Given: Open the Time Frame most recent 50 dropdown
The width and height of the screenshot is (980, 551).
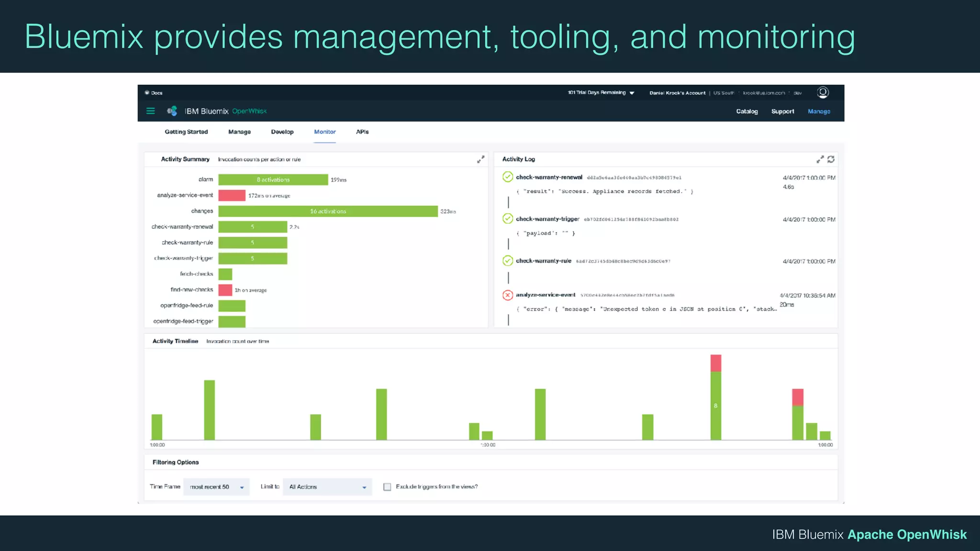Looking at the screenshot, I should (x=216, y=487).
